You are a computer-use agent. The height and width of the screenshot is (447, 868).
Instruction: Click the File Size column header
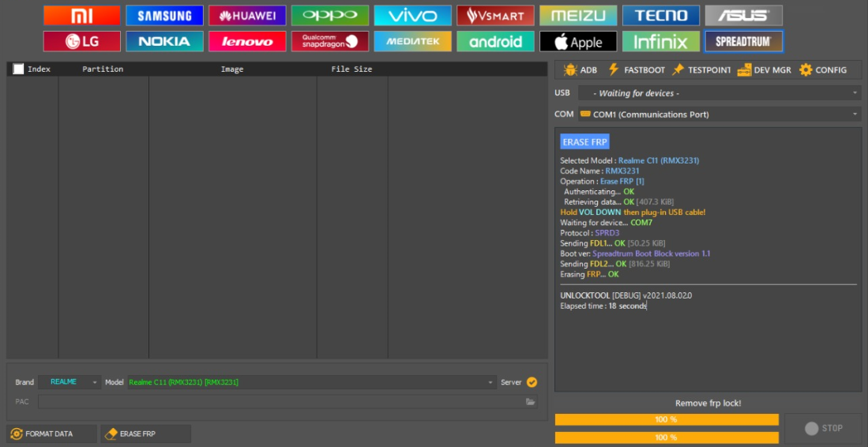click(351, 69)
